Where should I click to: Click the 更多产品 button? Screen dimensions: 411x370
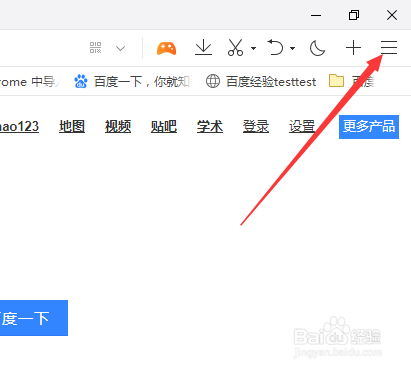coord(369,127)
